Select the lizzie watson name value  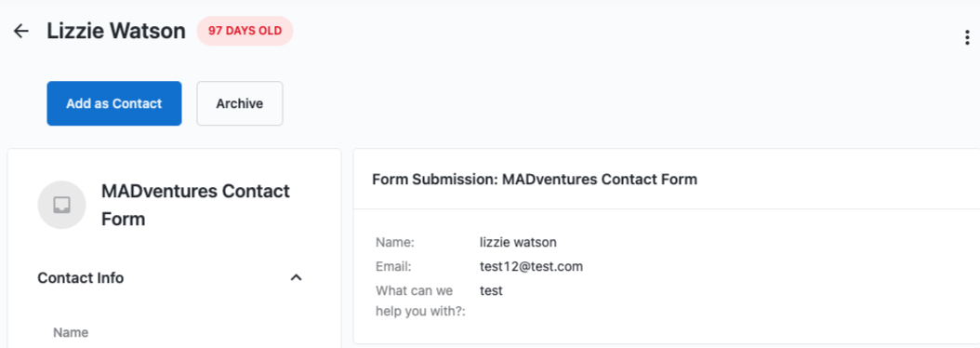tap(518, 242)
